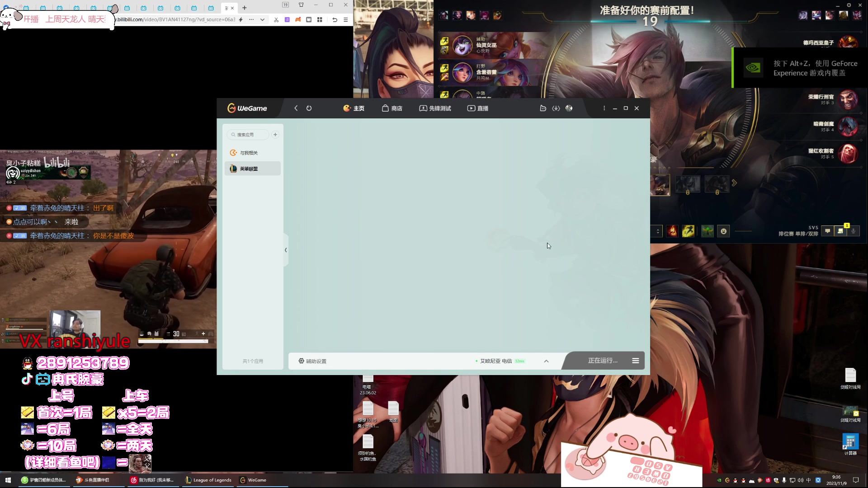Open the WeGame user avatar icon

click(569, 108)
